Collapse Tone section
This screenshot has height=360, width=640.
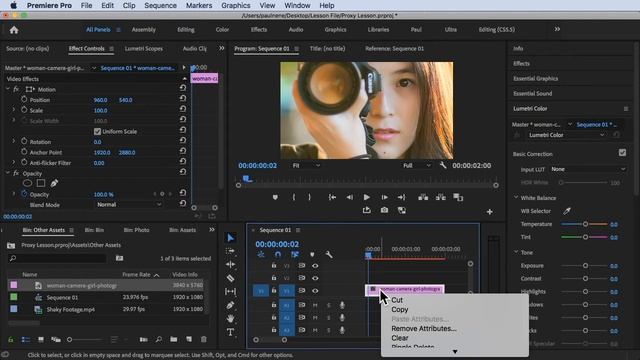(516, 252)
